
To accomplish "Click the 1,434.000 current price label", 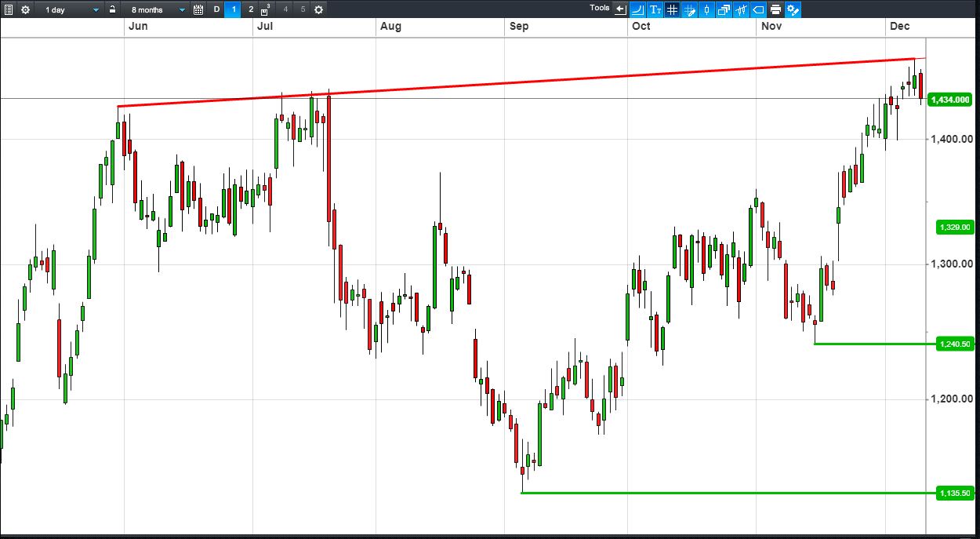I will click(x=950, y=100).
